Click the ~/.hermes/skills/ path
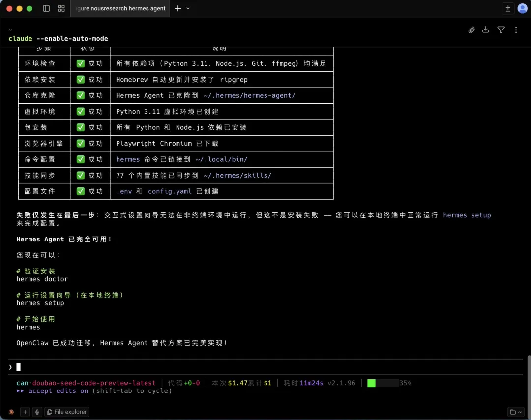 (237, 175)
